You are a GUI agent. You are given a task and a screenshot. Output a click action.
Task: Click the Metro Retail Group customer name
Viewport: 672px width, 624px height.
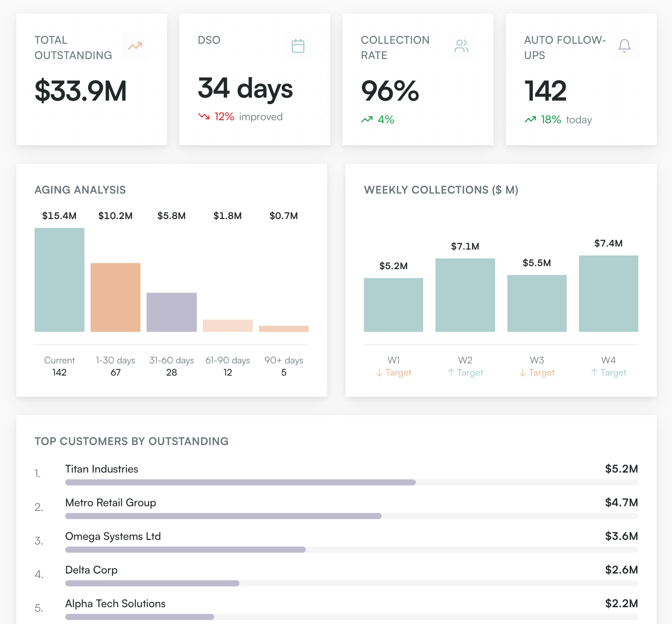click(110, 503)
